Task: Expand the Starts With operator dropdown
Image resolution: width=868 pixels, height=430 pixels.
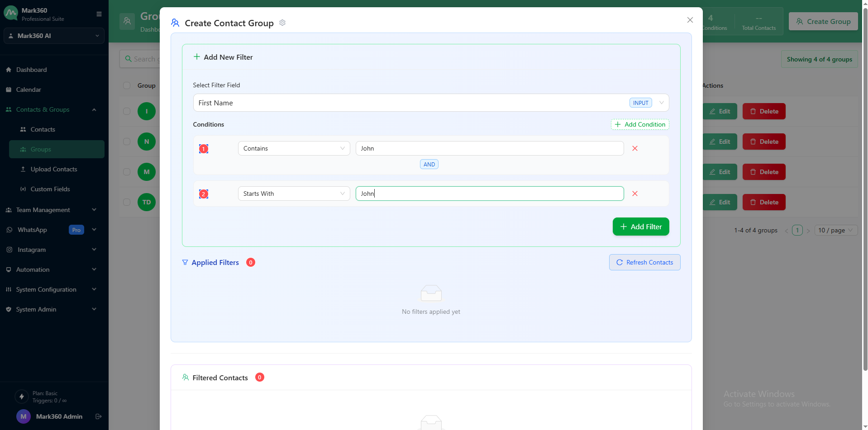Action: point(294,194)
